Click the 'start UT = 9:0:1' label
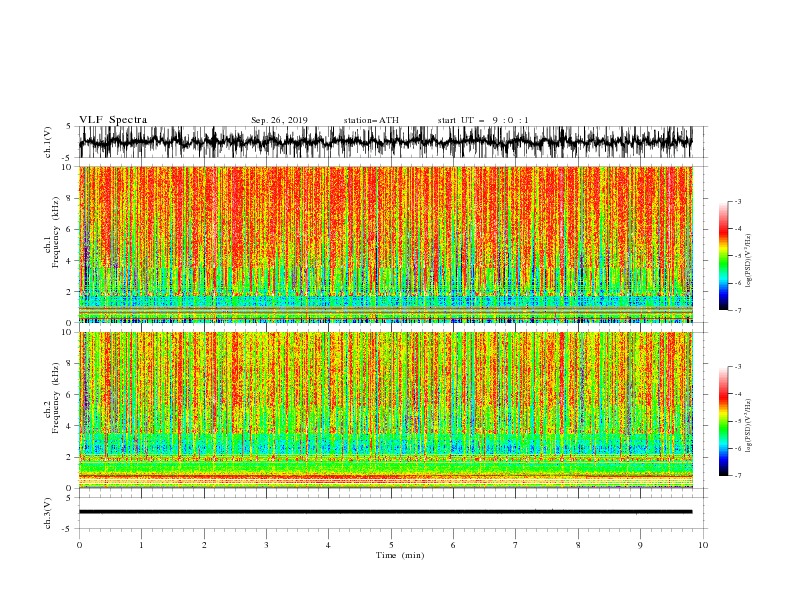Image resolution: width=792 pixels, height=612 pixels. click(483, 120)
